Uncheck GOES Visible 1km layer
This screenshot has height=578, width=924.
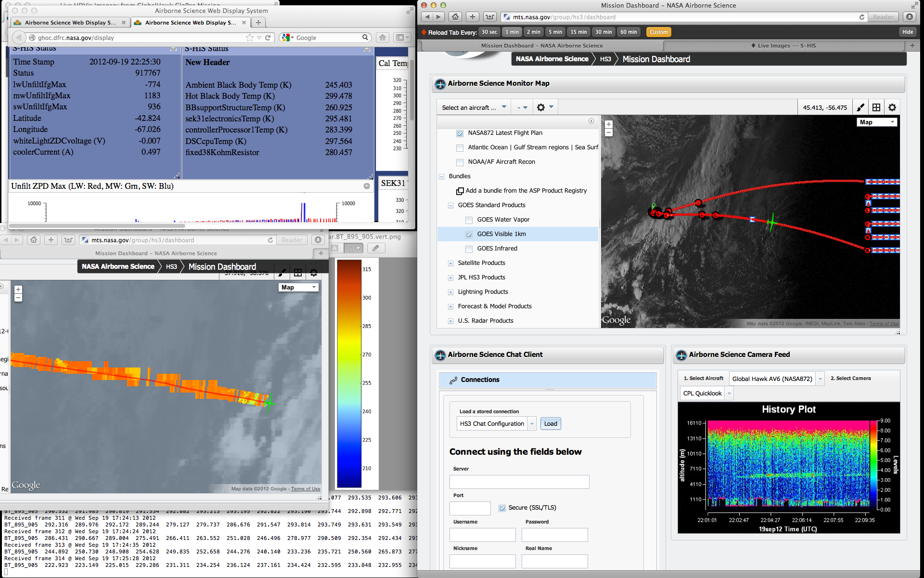[469, 235]
